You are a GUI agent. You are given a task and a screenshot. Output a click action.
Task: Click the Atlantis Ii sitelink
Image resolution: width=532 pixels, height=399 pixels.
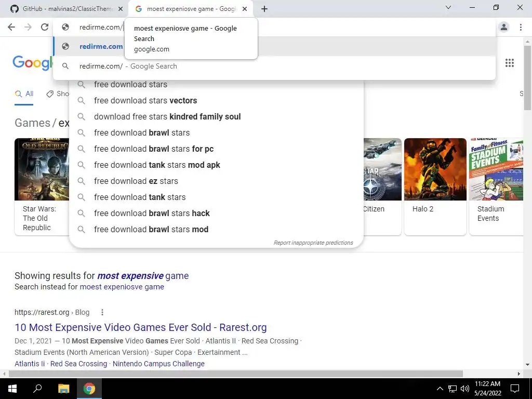(x=30, y=364)
